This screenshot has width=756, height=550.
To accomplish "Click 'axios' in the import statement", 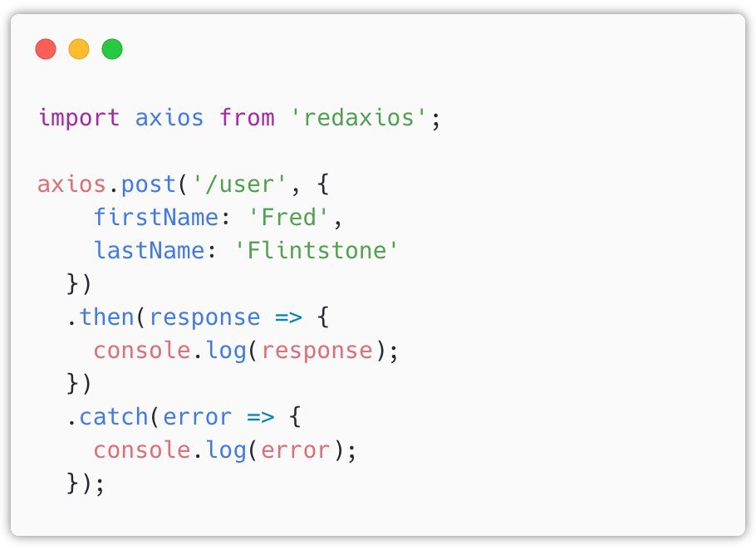I will pos(169,117).
